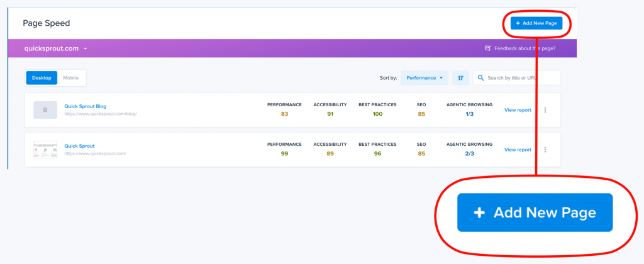Click Accessibility score 91

[x=330, y=114]
